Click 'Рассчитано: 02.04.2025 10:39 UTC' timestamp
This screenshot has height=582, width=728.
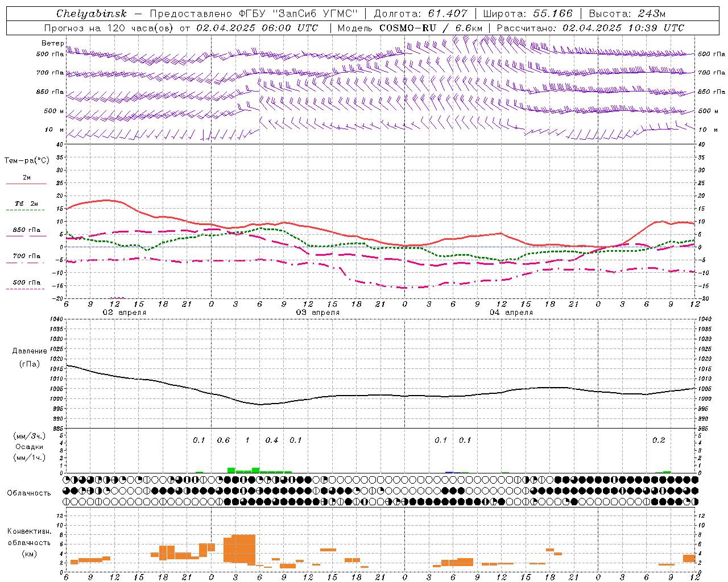pos(590,28)
